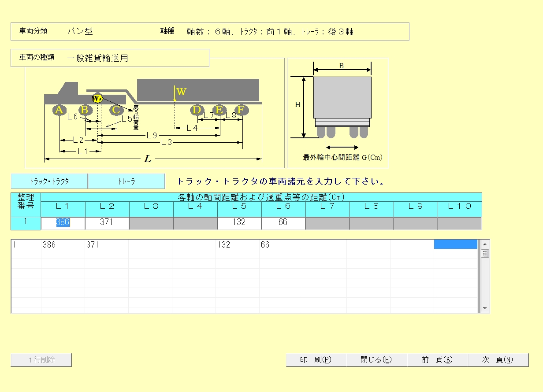The height and width of the screenshot is (392, 543).
Task: Switch to the トラック・トラクタ tab
Action: tap(49, 181)
